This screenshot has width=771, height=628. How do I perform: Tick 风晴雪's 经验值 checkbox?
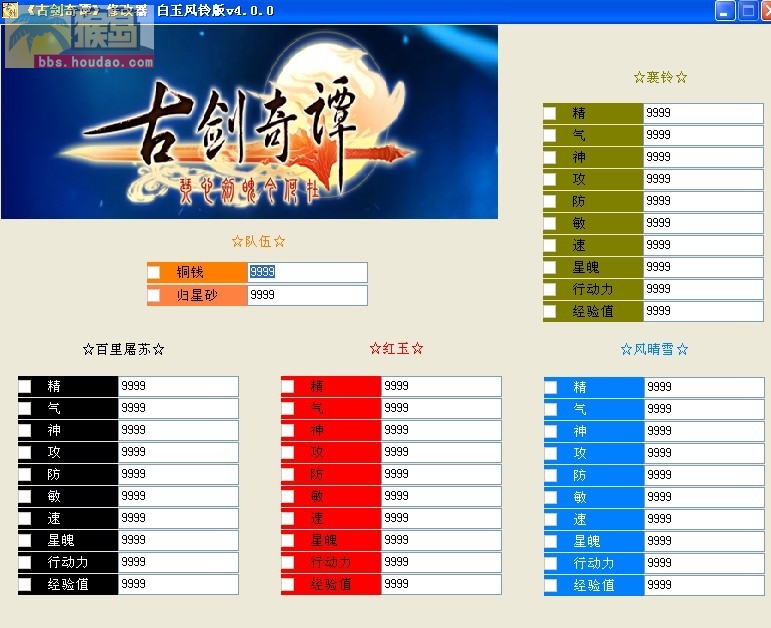point(551,585)
